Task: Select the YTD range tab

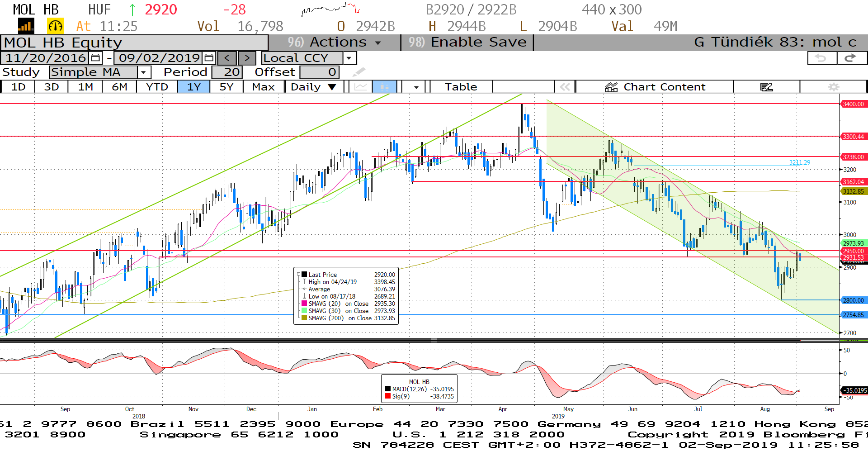Action: click(x=157, y=87)
